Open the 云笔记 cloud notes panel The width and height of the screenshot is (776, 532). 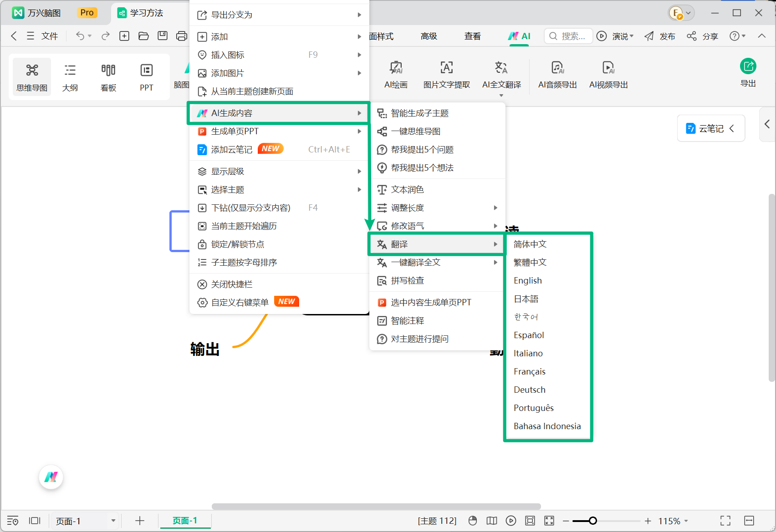click(711, 128)
